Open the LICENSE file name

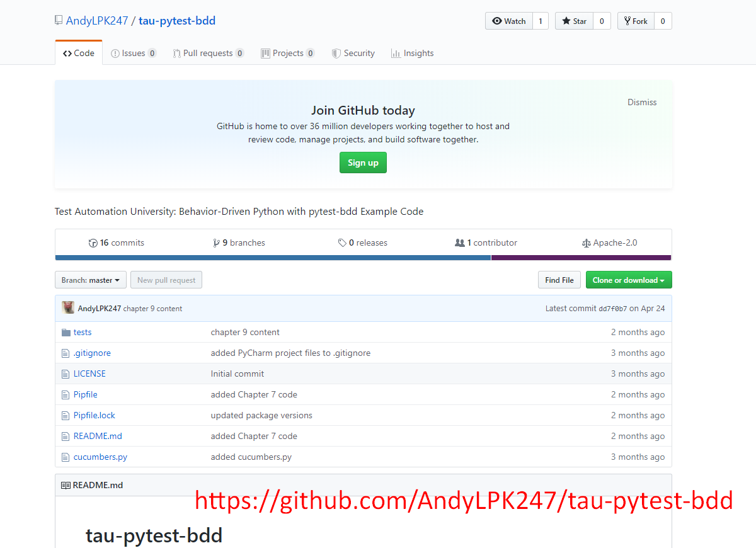pos(89,374)
